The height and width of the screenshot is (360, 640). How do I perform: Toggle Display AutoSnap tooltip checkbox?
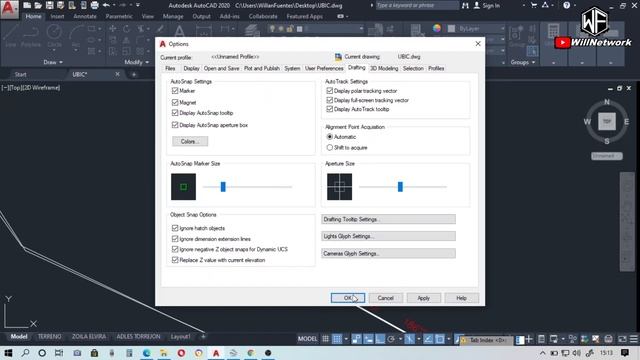point(175,113)
